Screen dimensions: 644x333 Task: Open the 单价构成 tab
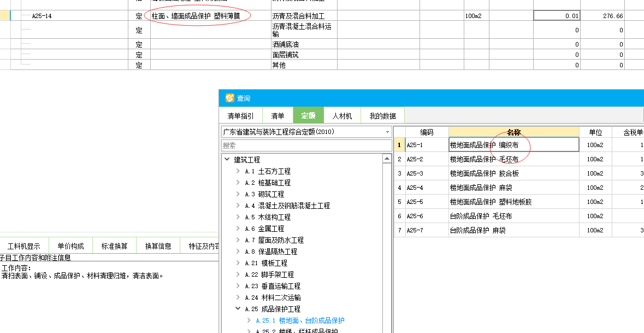pyautogui.click(x=70, y=246)
